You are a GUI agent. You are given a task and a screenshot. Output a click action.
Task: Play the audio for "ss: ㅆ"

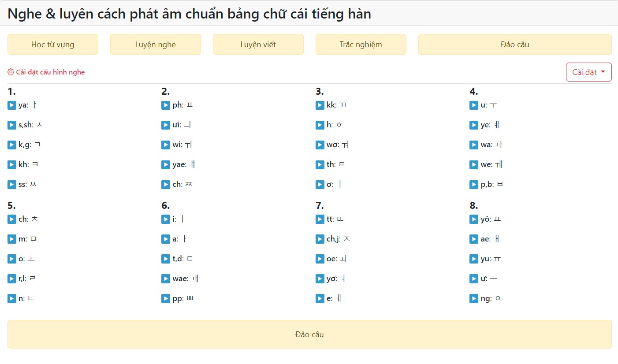12,184
